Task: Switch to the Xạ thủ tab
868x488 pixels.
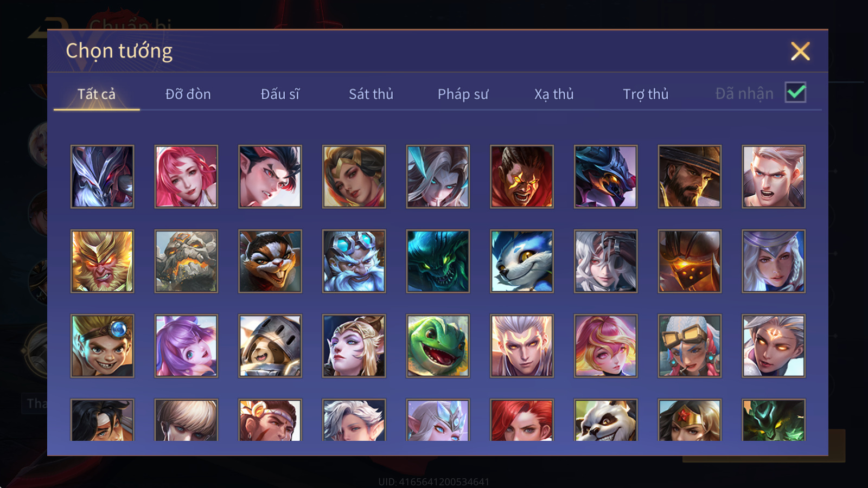Action: 554,94
